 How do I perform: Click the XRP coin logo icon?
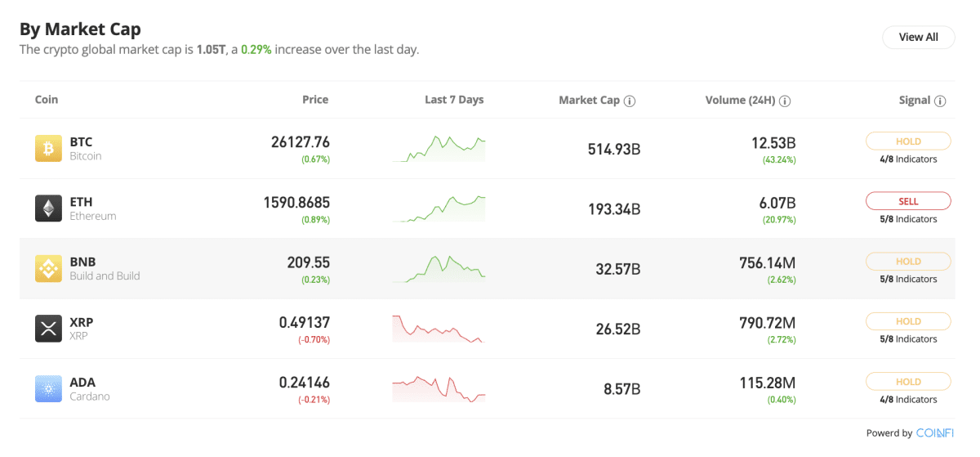click(48, 329)
